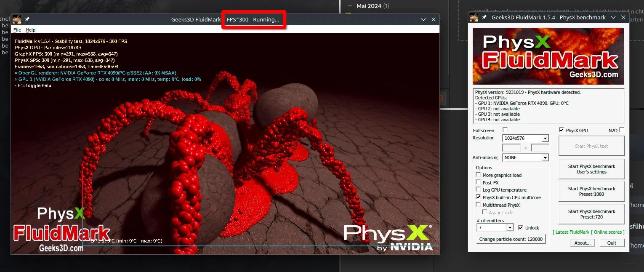The width and height of the screenshot is (644, 272).
Task: Enable the Multithread PhysX option
Action: (478, 205)
